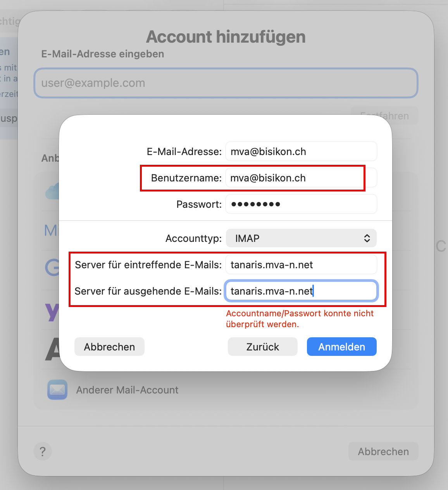
Task: Click the iCloud cloud icon
Action: click(52, 191)
